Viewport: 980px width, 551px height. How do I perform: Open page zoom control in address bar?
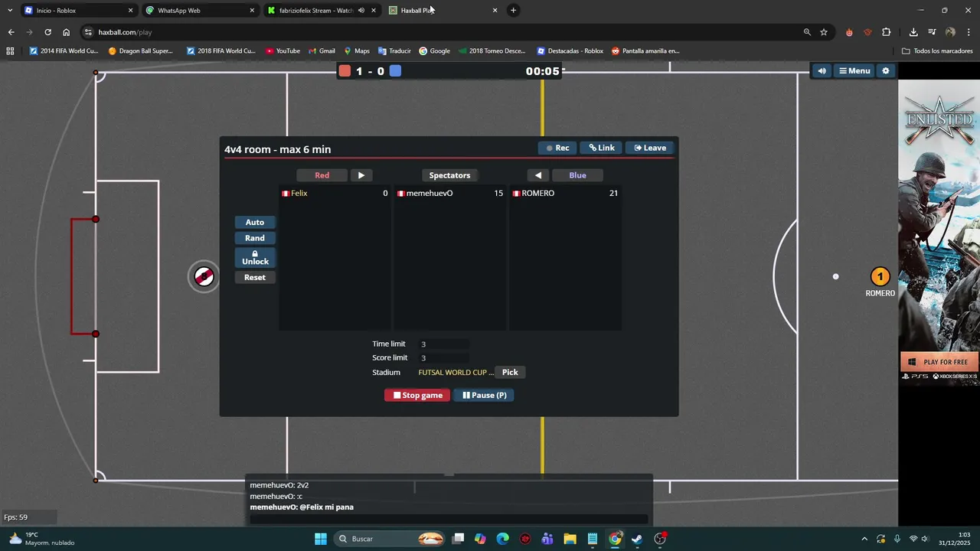pos(807,32)
